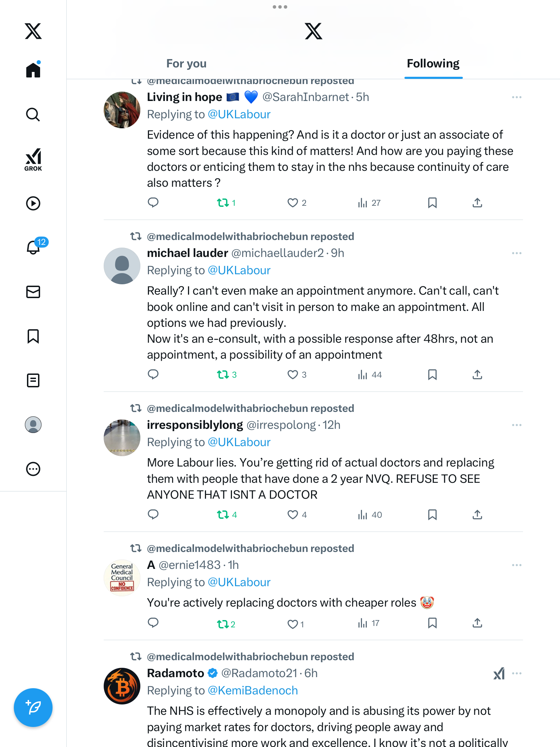Open Radamoto's profile picture
The image size is (560, 747).
click(x=122, y=686)
